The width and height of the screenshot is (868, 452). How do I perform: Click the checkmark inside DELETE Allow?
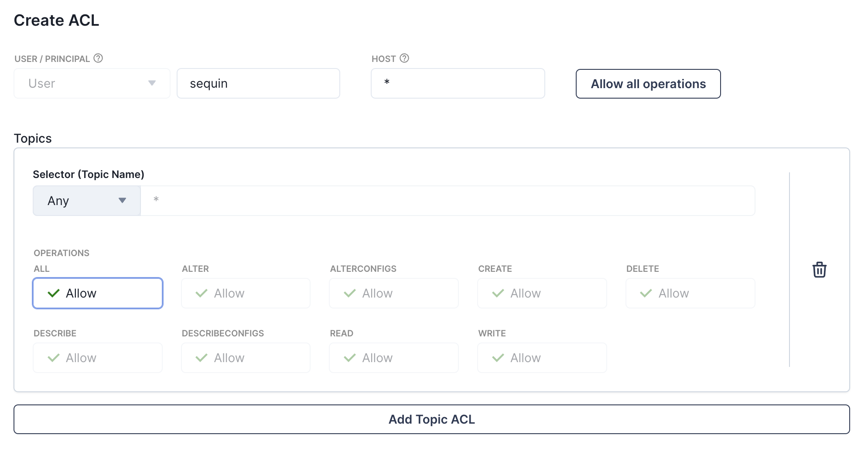point(646,293)
